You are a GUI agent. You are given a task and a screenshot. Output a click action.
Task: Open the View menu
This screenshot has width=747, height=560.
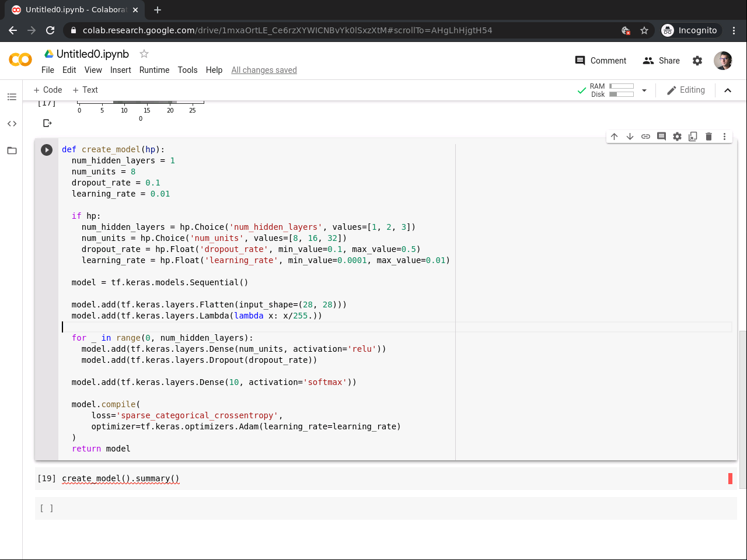click(93, 70)
